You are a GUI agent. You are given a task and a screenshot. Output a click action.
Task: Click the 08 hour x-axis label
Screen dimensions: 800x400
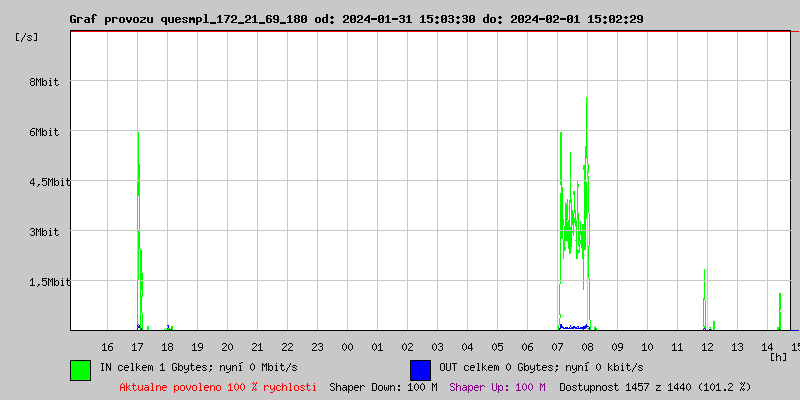(587, 347)
